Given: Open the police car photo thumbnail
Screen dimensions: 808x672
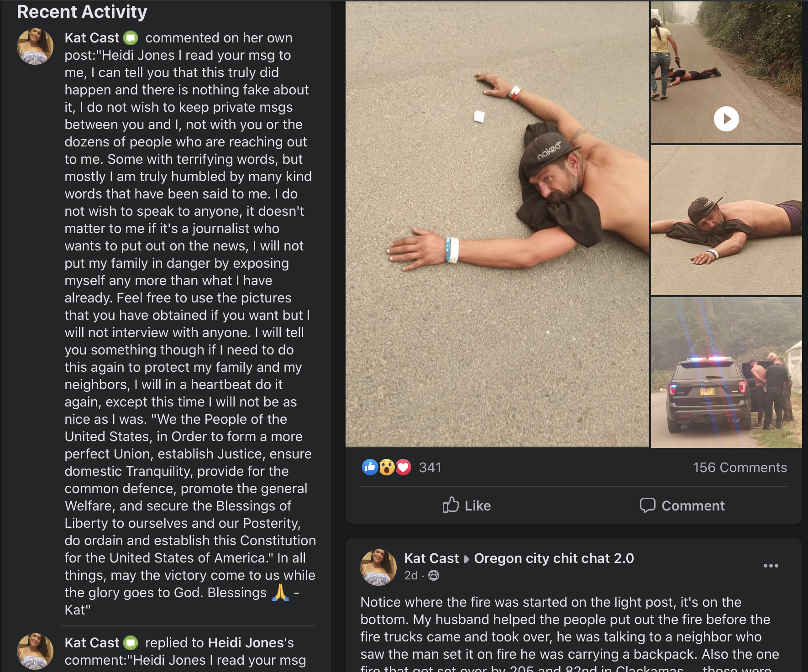Looking at the screenshot, I should pos(726,372).
